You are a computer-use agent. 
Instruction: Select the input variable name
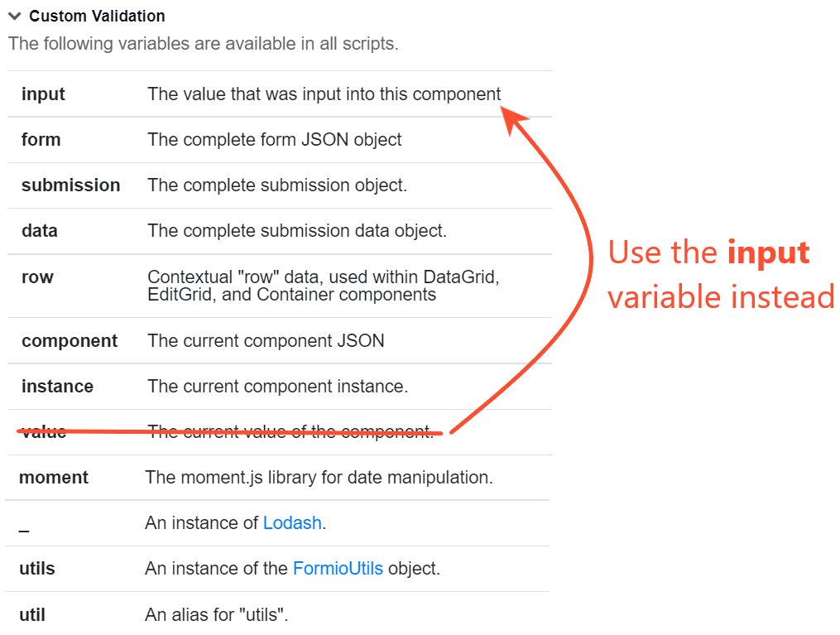(x=43, y=94)
